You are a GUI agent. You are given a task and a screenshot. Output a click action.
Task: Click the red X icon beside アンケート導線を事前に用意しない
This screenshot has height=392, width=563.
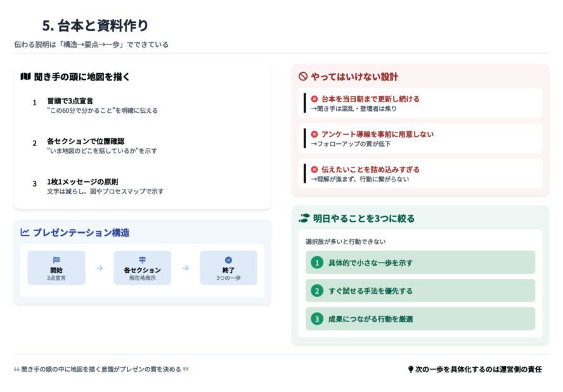pyautogui.click(x=314, y=134)
